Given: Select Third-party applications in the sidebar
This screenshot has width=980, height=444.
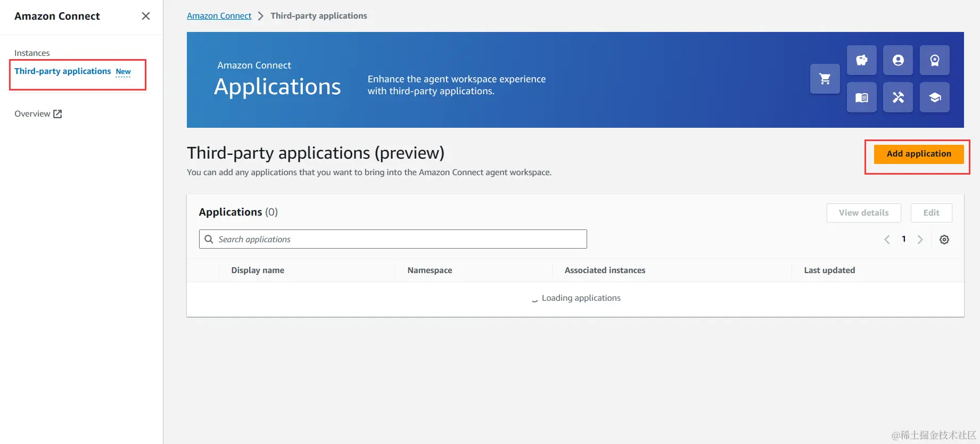Looking at the screenshot, I should (63, 71).
